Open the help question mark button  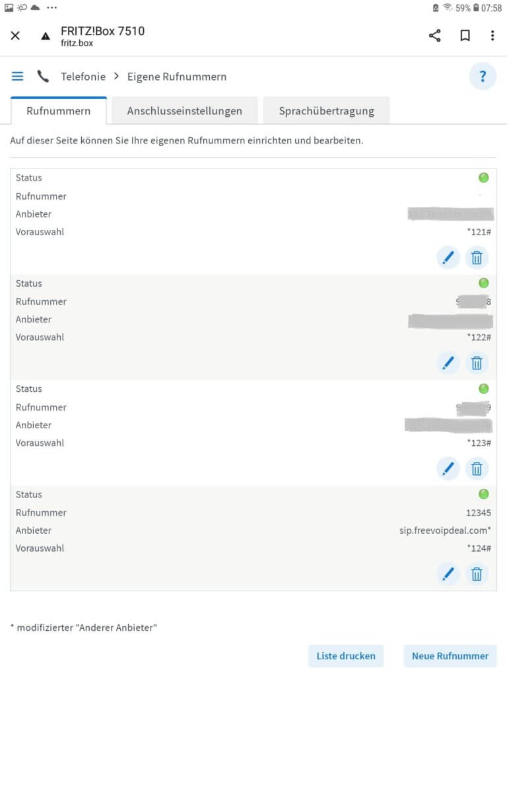tap(483, 77)
